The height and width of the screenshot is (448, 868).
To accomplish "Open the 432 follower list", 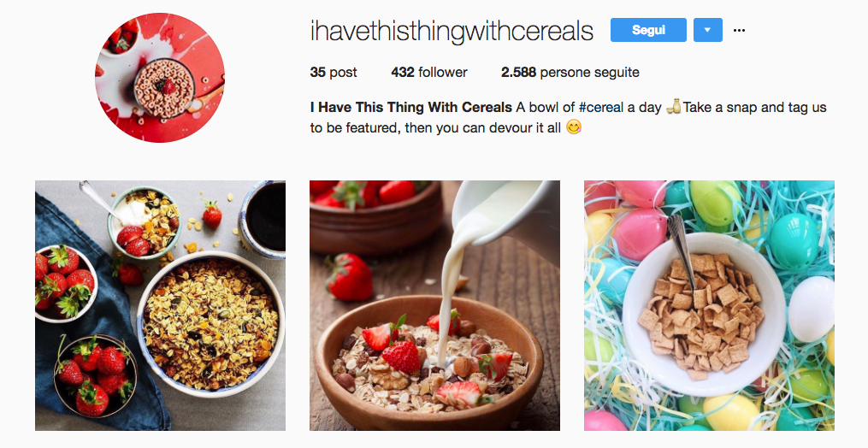I will point(429,73).
